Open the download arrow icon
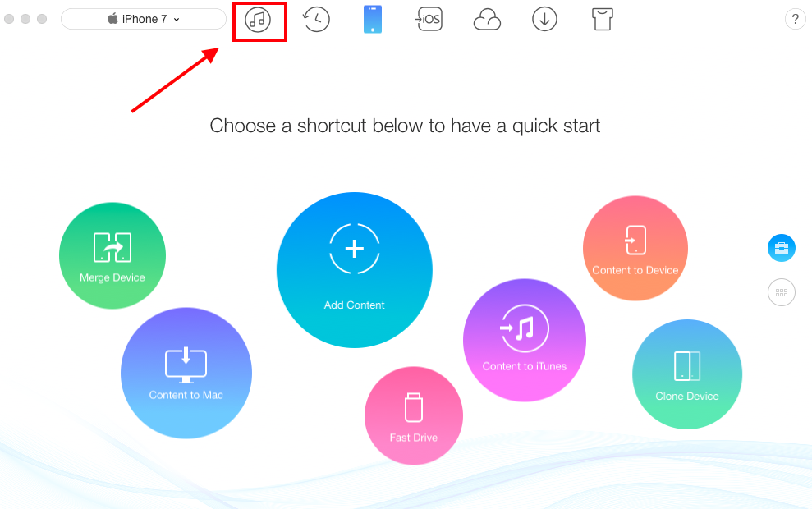The height and width of the screenshot is (509, 812). pos(544,20)
